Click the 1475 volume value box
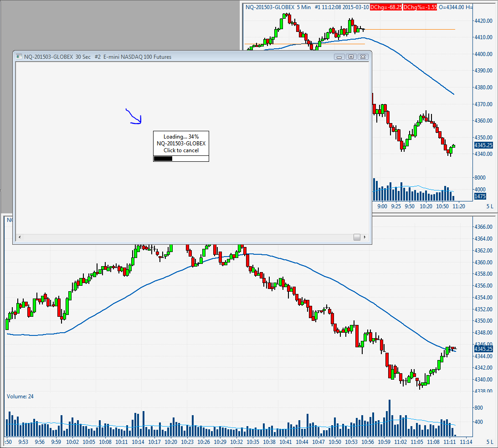This screenshot has width=498, height=448. coord(480,196)
